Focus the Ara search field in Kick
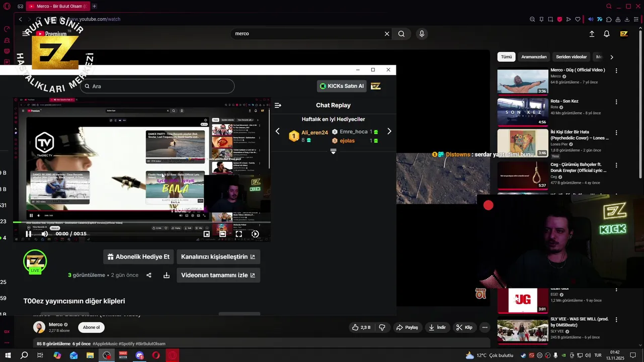 (x=157, y=86)
